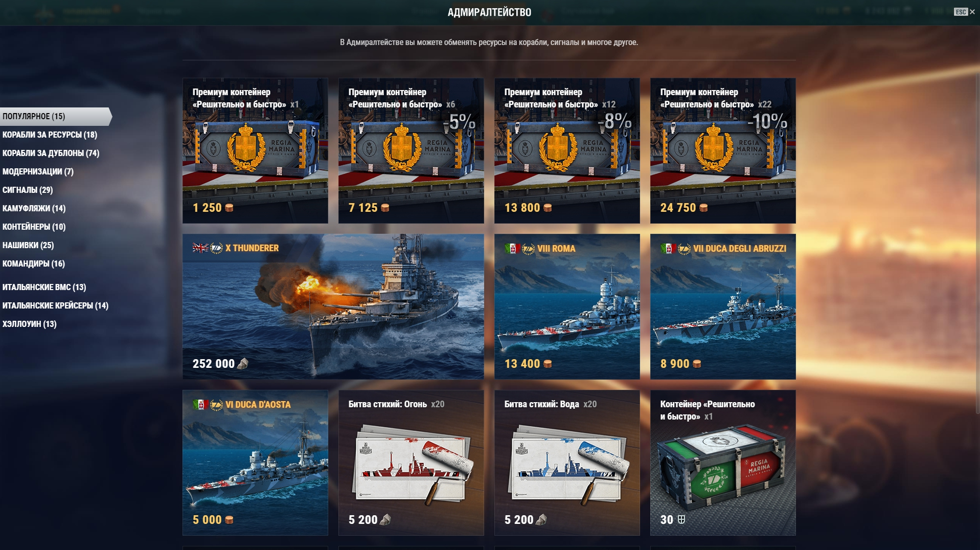Click the Italian flag icon on VIII Roma card
The width and height of the screenshot is (980, 550).
tap(512, 249)
